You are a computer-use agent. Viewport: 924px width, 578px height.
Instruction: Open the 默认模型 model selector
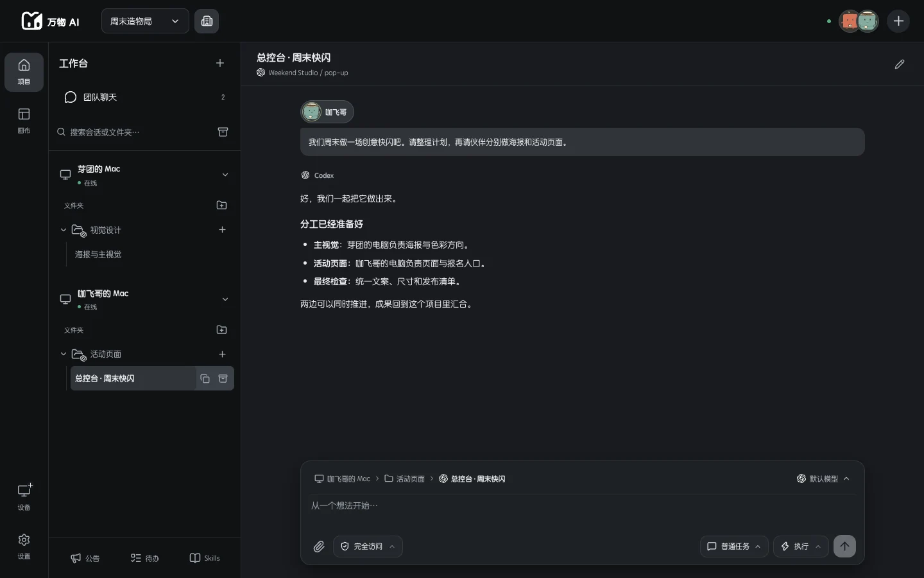click(x=823, y=479)
